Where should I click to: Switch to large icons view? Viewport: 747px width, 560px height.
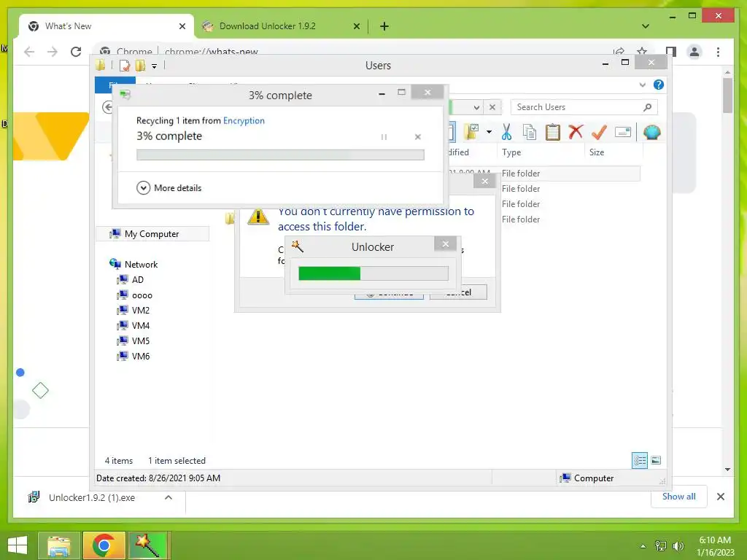tap(656, 461)
